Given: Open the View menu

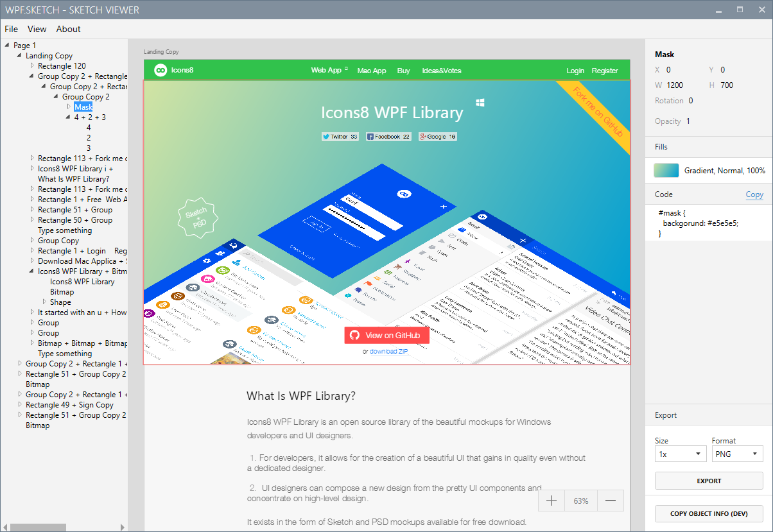Looking at the screenshot, I should 37,29.
